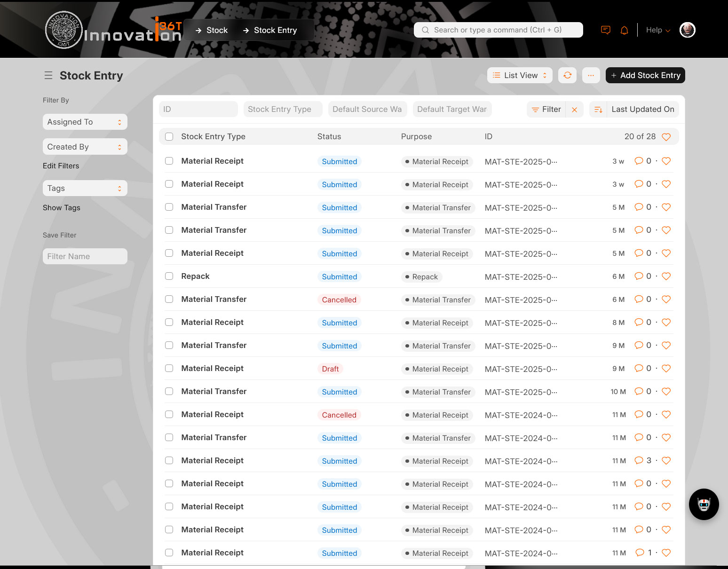Expand the Tags dropdown in sidebar
The height and width of the screenshot is (569, 728).
click(85, 188)
